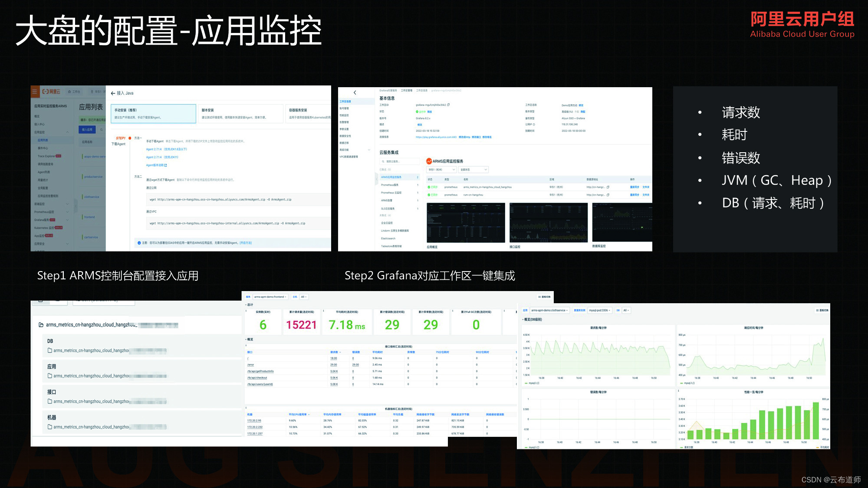Select the 手动安装（推荐） install tab

(153, 114)
